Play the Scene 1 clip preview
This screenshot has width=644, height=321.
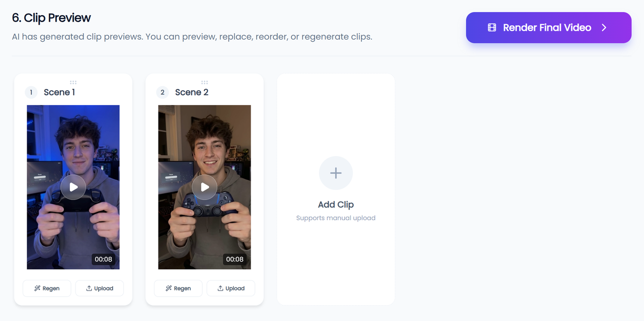pos(73,187)
